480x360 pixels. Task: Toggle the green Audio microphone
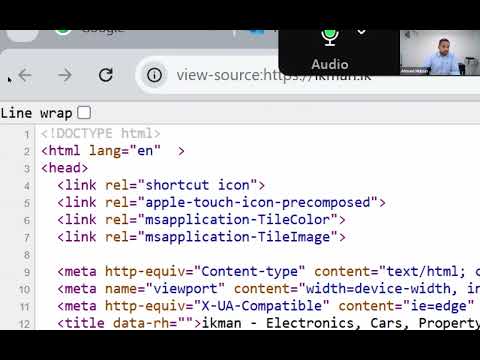(x=330, y=37)
